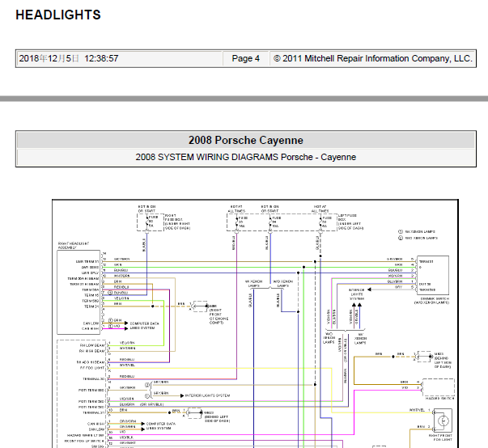Click the TERMINAL 30 pin label
This screenshot has width=488, height=448.
point(93,379)
